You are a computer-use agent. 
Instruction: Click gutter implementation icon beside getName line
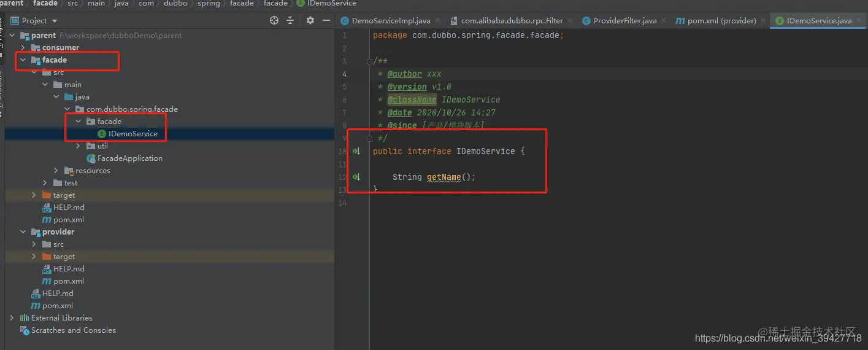(356, 177)
